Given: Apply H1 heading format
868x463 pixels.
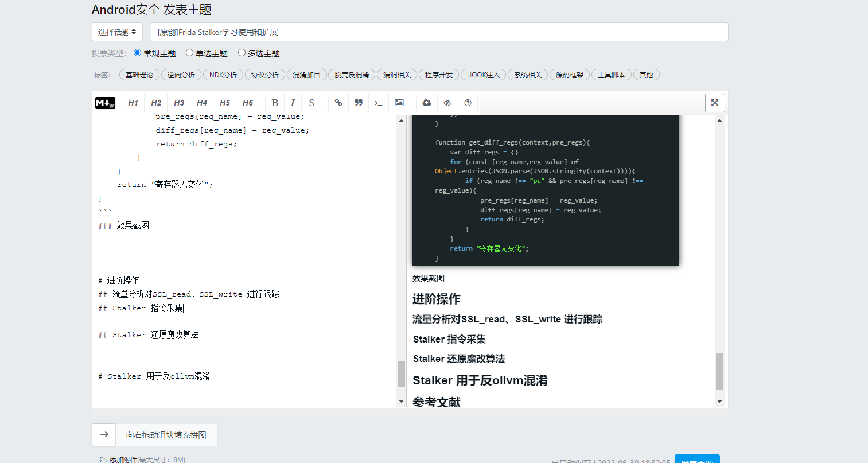Looking at the screenshot, I should pos(133,103).
